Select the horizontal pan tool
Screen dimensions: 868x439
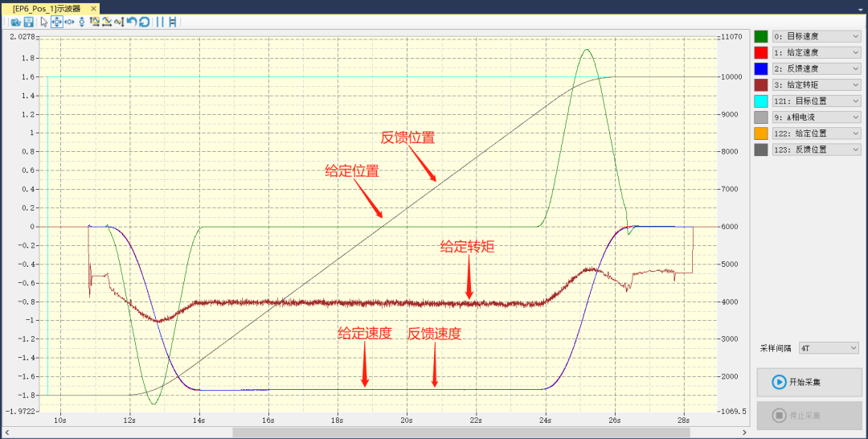click(x=69, y=22)
